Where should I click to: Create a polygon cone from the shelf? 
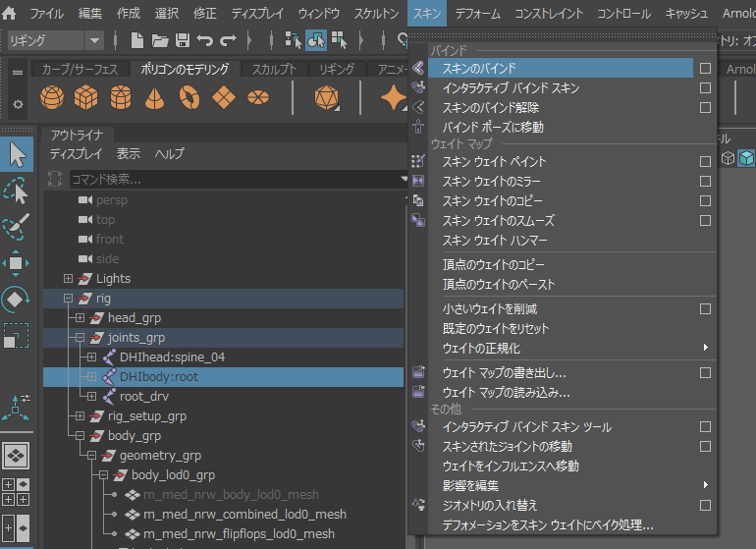click(154, 97)
